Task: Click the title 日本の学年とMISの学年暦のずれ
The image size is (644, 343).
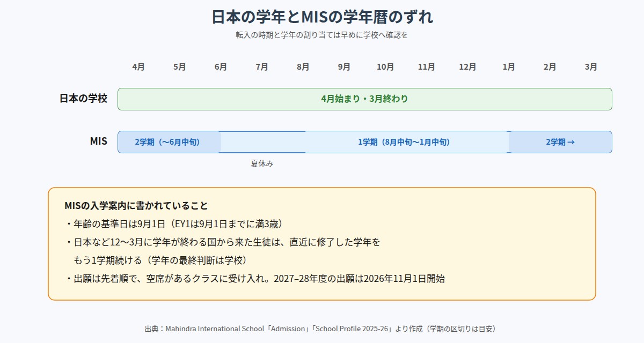Action: 322,17
